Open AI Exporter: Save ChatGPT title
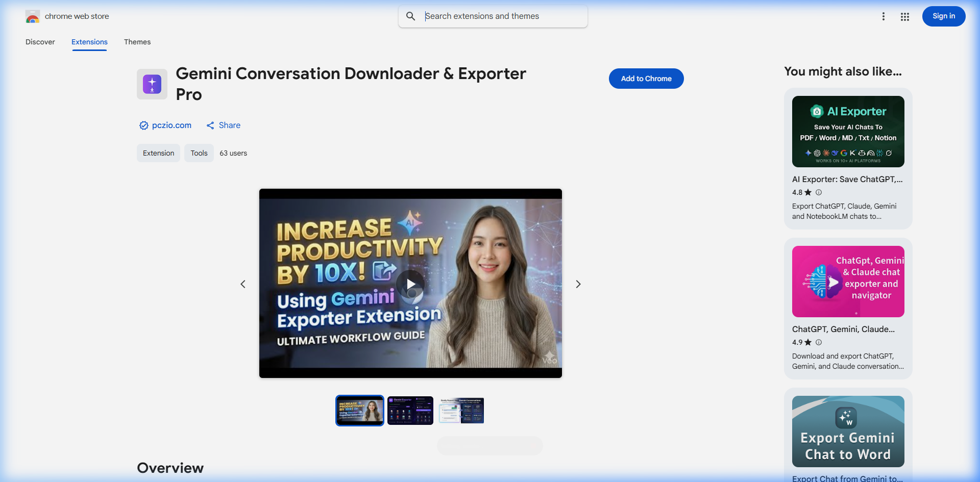 click(x=847, y=180)
